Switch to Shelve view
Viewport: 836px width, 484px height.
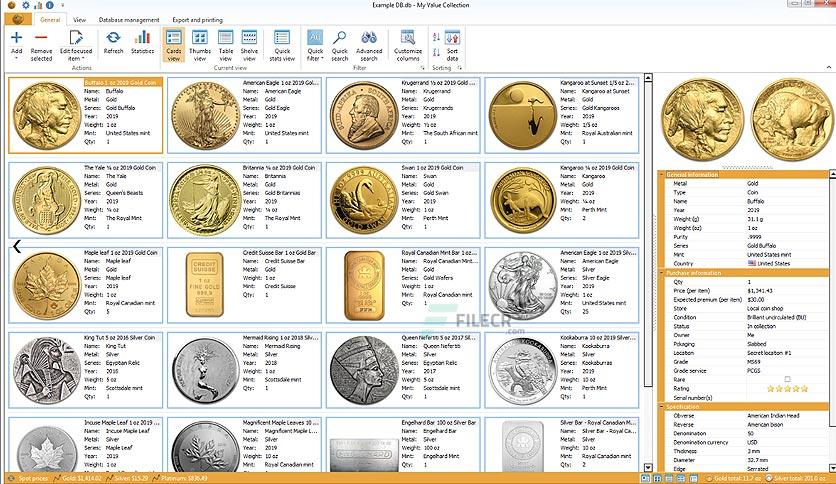point(250,45)
